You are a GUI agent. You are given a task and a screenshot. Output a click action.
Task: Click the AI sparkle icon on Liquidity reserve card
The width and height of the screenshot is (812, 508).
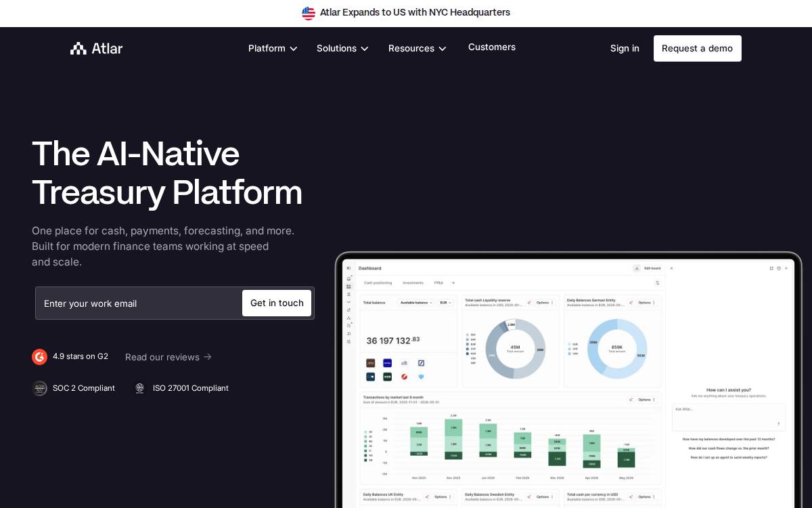coord(529,303)
